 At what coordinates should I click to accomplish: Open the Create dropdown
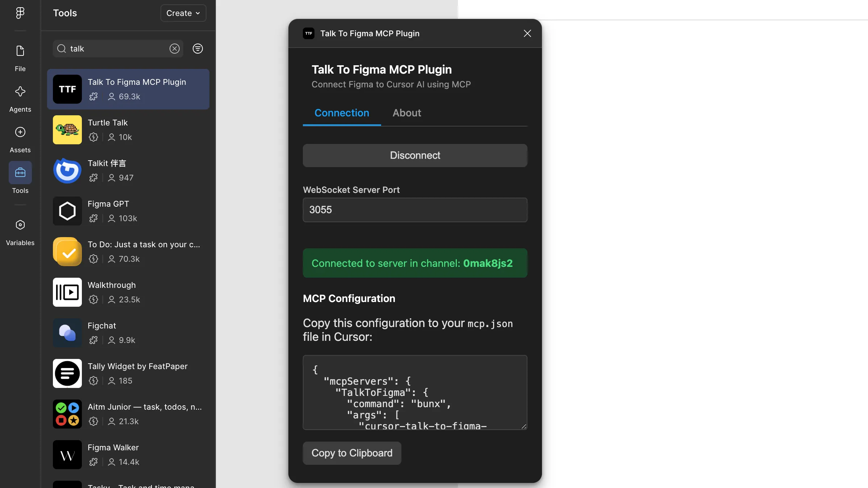click(183, 13)
